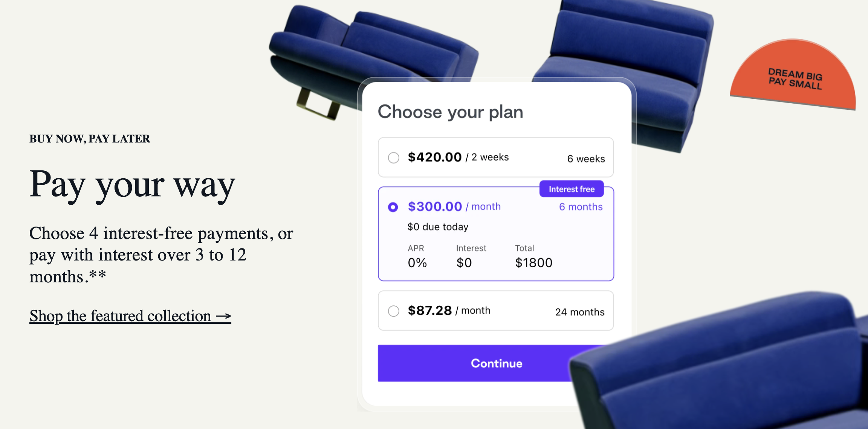Screen dimensions: 868x429
Task: Click the Interest free badge
Action: click(572, 189)
